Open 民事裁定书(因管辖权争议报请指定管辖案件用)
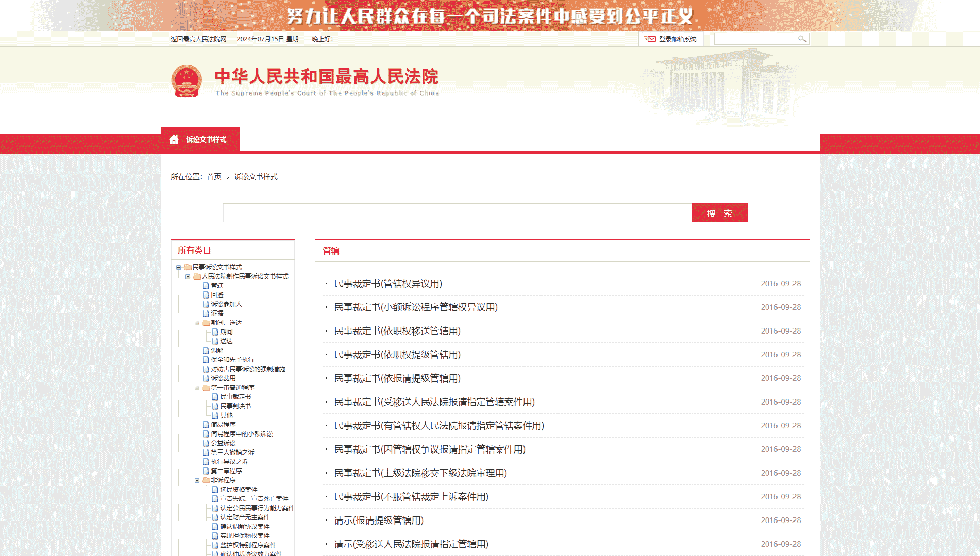The height and width of the screenshot is (556, 980). point(430,449)
